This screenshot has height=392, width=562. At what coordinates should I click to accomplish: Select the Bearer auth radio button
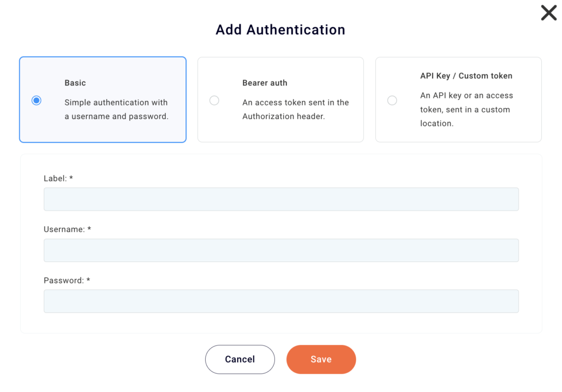[x=214, y=100]
